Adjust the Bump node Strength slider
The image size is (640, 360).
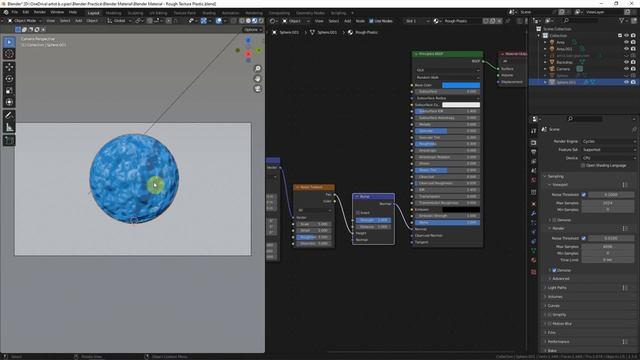pos(373,220)
